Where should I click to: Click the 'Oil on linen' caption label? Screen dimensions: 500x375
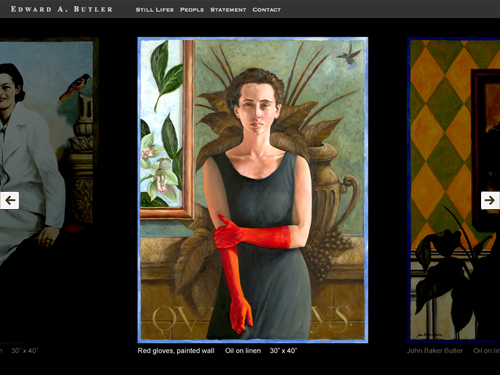tap(243, 351)
